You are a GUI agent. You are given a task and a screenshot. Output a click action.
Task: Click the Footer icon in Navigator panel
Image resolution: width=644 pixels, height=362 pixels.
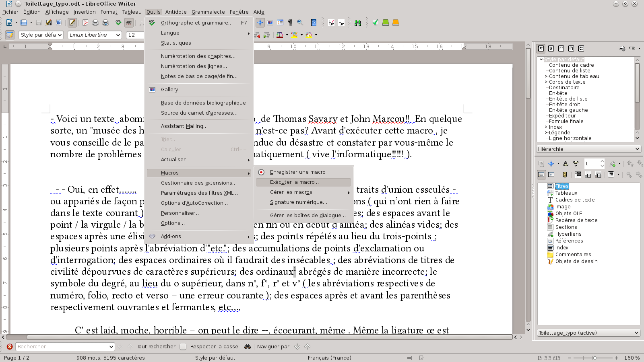point(588,175)
